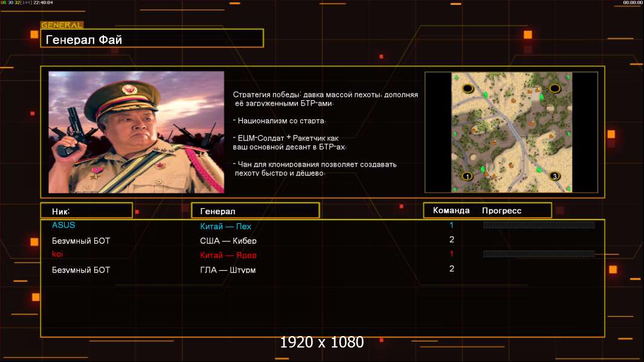Click the General Fai portrait image
Viewport: 644px width, 362px height.
tap(137, 132)
